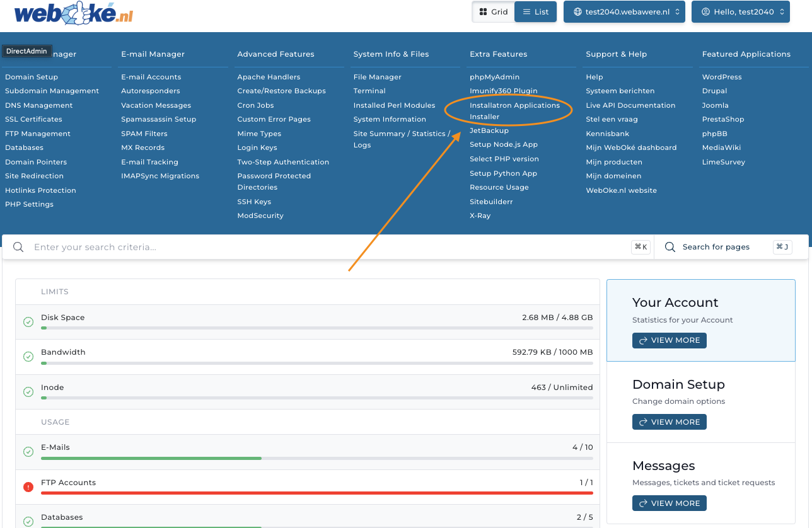
Task: Open Two-Step Authentication
Action: [x=283, y=162]
